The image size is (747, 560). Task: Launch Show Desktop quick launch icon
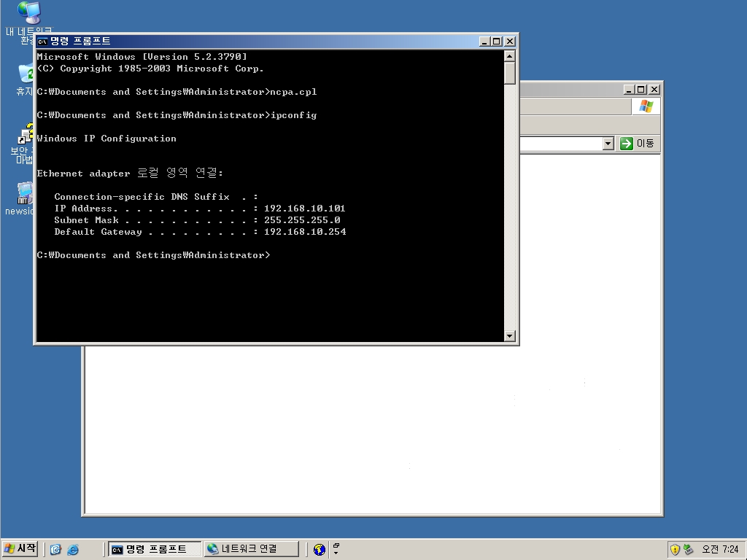(x=55, y=550)
